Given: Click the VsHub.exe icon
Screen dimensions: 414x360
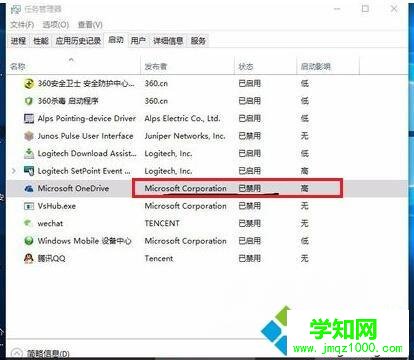Looking at the screenshot, I should pyautogui.click(x=29, y=206).
